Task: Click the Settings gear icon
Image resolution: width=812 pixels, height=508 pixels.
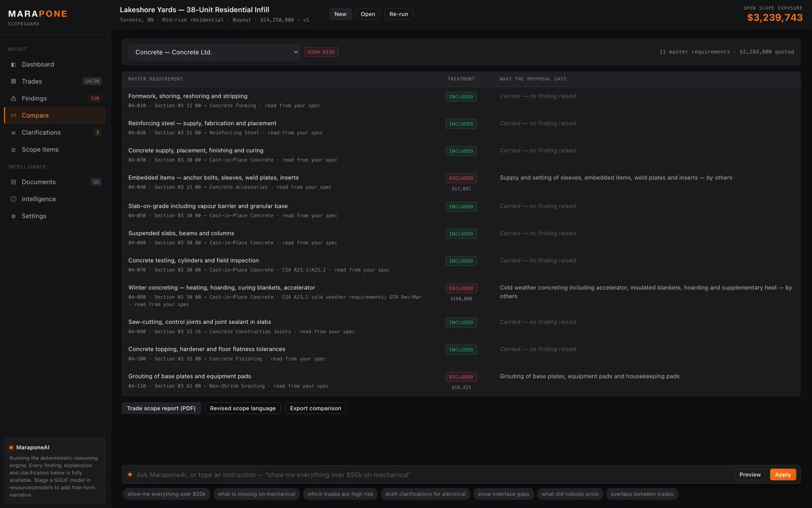Action: pos(14,216)
